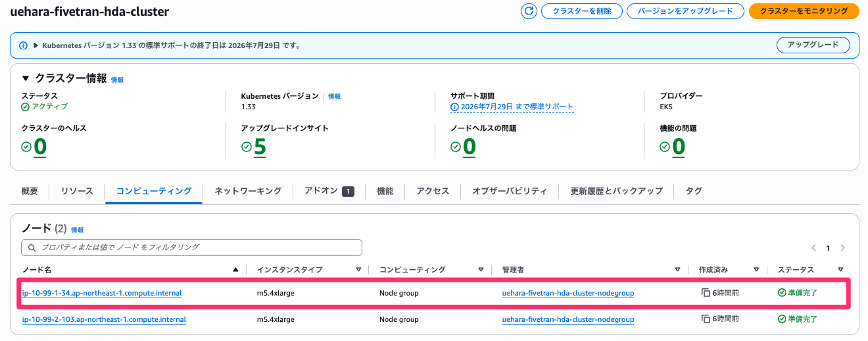Screen dimensions: 868x341
Task: Click the next page arrow in node pagination
Action: pos(842,248)
